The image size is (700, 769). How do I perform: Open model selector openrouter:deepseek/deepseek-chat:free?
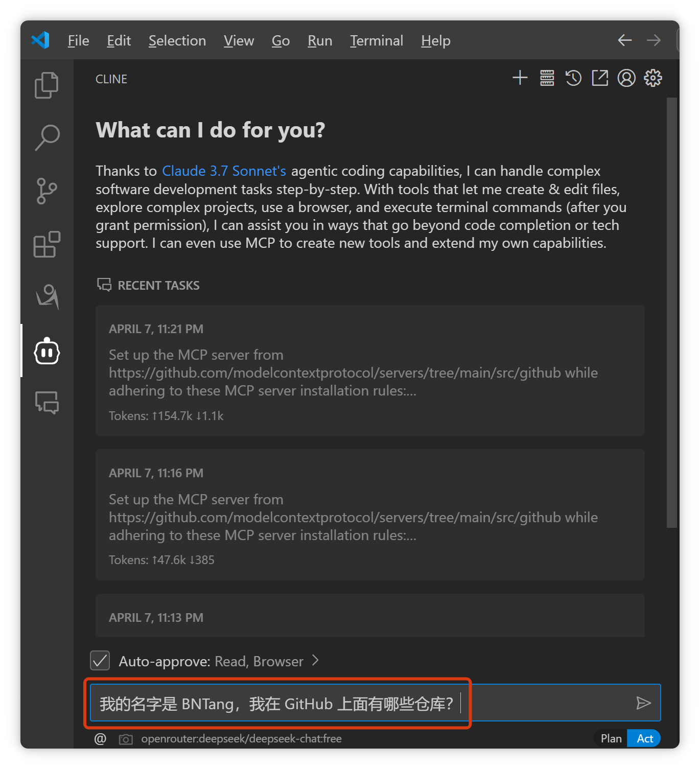click(x=241, y=739)
